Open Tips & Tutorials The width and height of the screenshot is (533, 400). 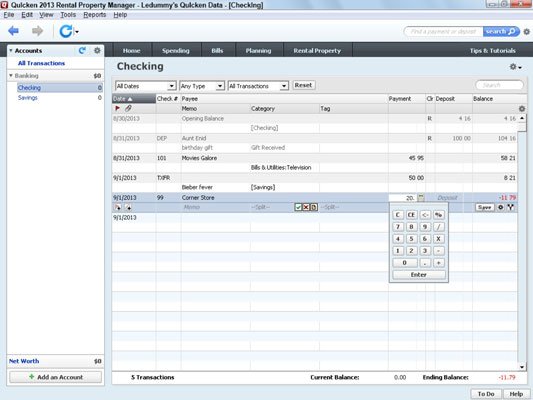(x=493, y=51)
